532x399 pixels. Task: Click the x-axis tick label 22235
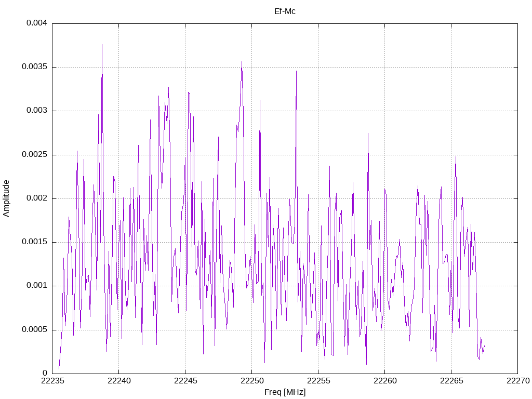tap(52, 381)
